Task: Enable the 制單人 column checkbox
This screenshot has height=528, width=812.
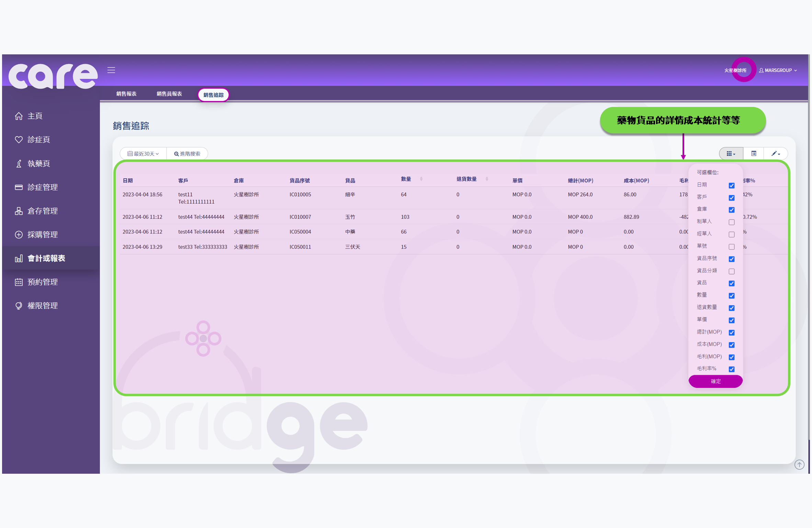Action: (732, 222)
